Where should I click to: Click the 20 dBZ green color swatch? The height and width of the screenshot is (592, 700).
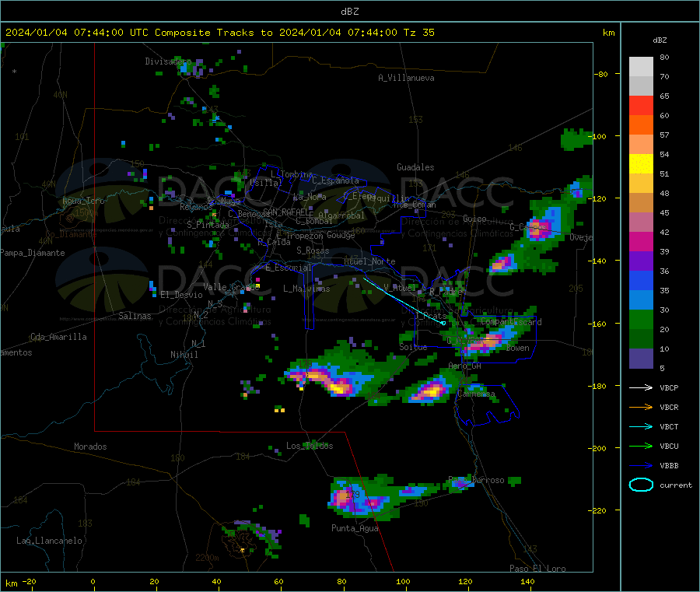641,319
